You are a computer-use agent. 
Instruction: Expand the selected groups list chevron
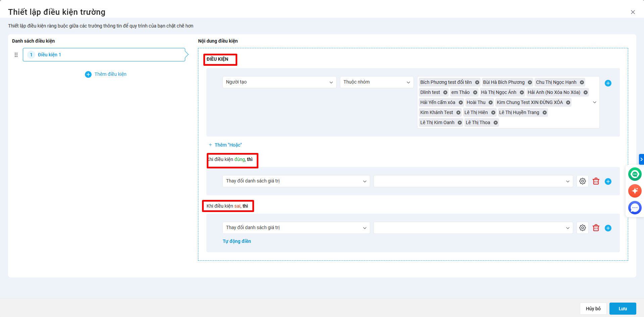[x=595, y=102]
